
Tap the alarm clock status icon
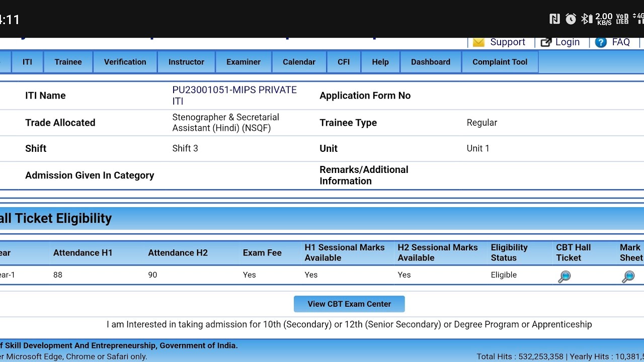click(571, 19)
